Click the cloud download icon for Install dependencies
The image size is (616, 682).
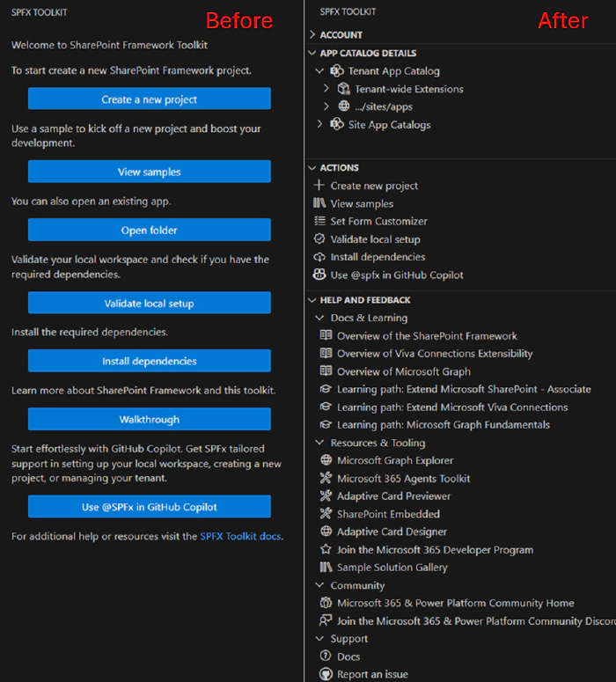[x=319, y=257]
